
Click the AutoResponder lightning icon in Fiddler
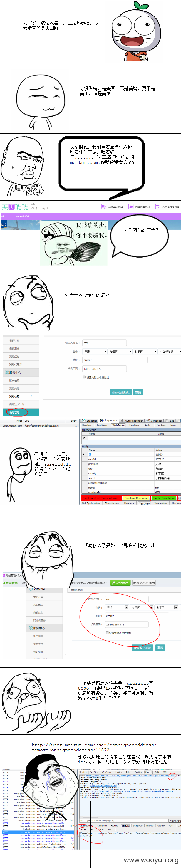pyautogui.click(x=122, y=421)
